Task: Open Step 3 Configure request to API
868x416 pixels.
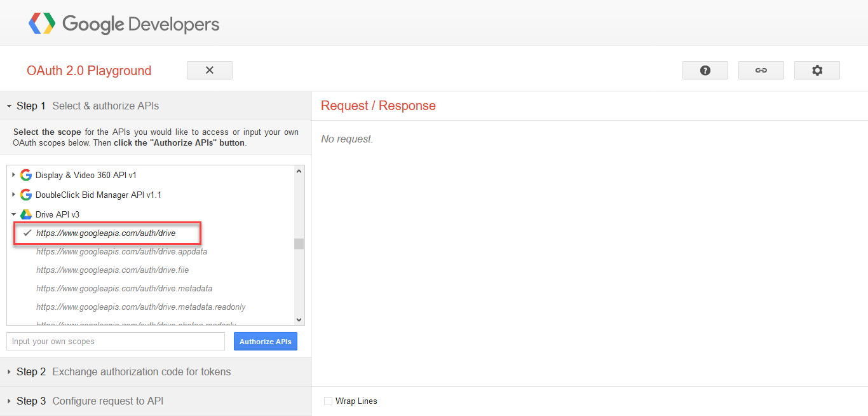Action: 107,401
